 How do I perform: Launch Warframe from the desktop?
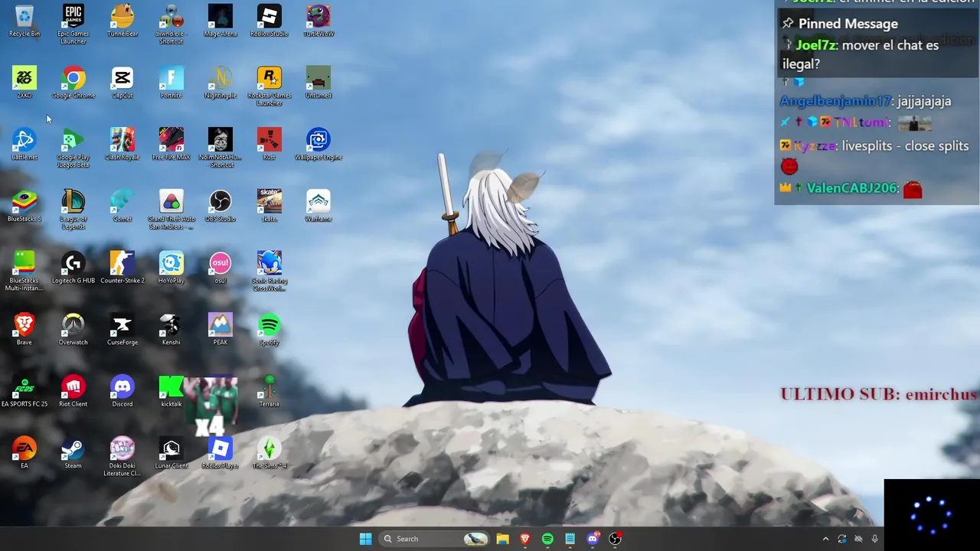click(x=318, y=207)
